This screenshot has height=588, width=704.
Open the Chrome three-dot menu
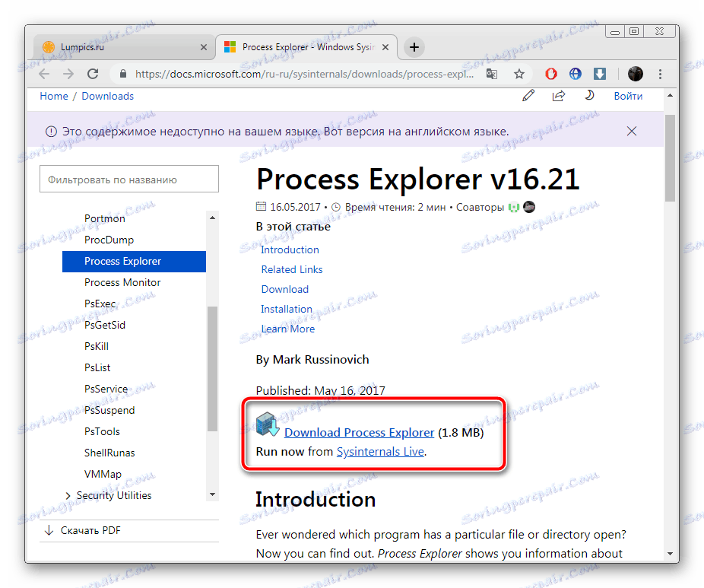point(660,74)
